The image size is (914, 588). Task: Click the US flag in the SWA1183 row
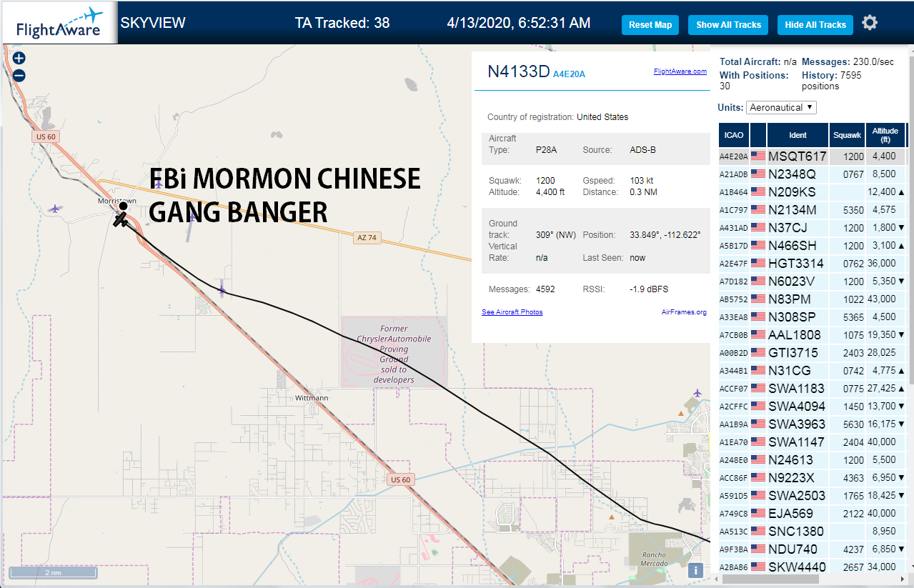[x=758, y=388]
